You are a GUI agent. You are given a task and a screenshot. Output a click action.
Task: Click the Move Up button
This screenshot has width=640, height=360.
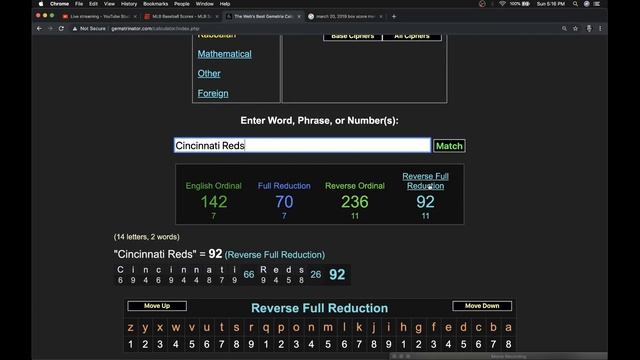pos(157,306)
